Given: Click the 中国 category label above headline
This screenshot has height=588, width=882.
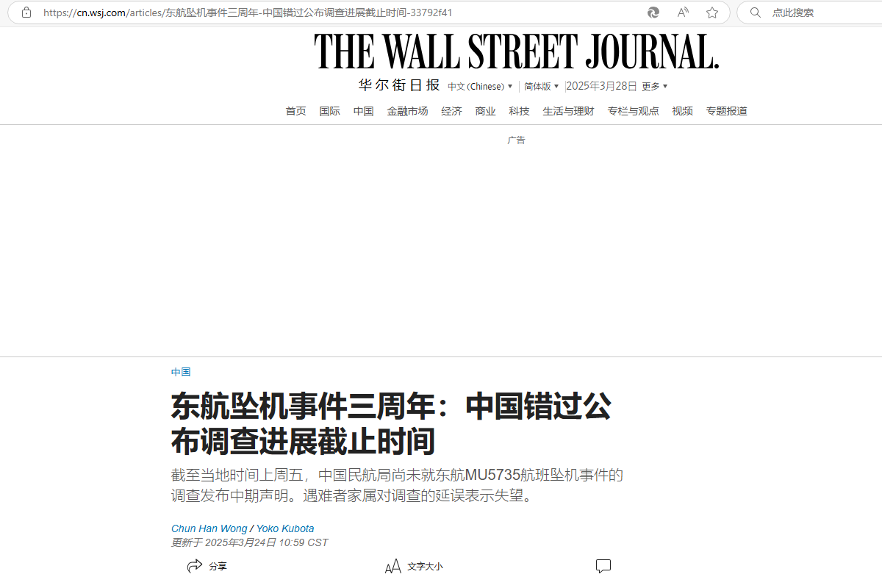Looking at the screenshot, I should point(181,372).
